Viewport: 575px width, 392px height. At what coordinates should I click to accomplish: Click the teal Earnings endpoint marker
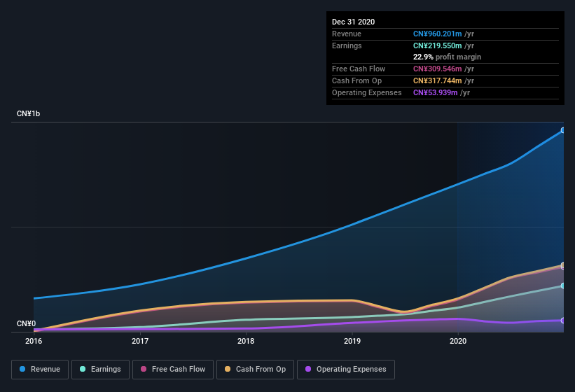click(x=563, y=286)
